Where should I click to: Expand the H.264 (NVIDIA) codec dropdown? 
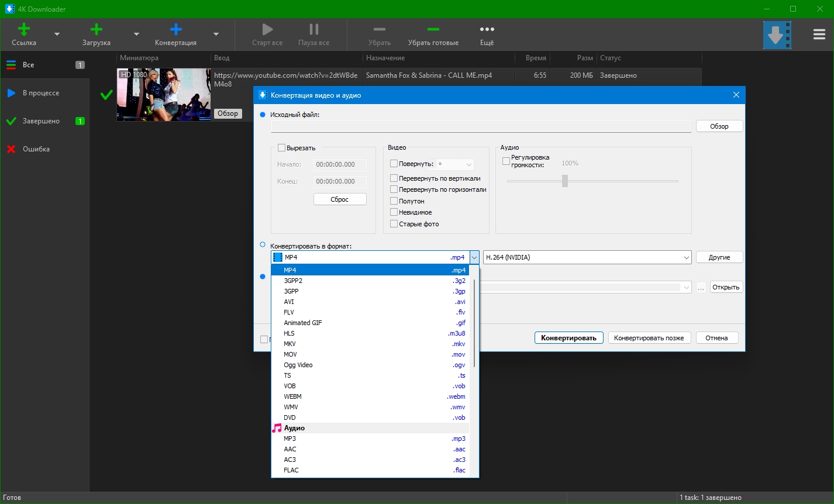(x=686, y=257)
